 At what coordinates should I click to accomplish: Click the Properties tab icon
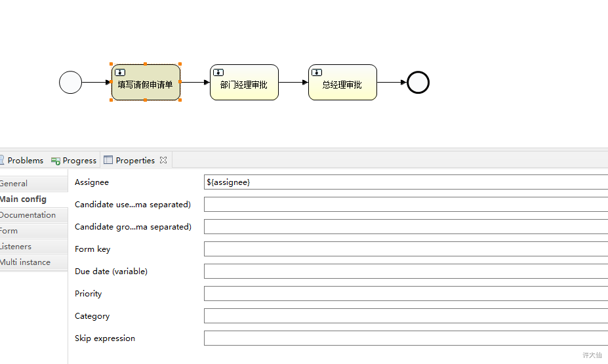[x=108, y=160]
